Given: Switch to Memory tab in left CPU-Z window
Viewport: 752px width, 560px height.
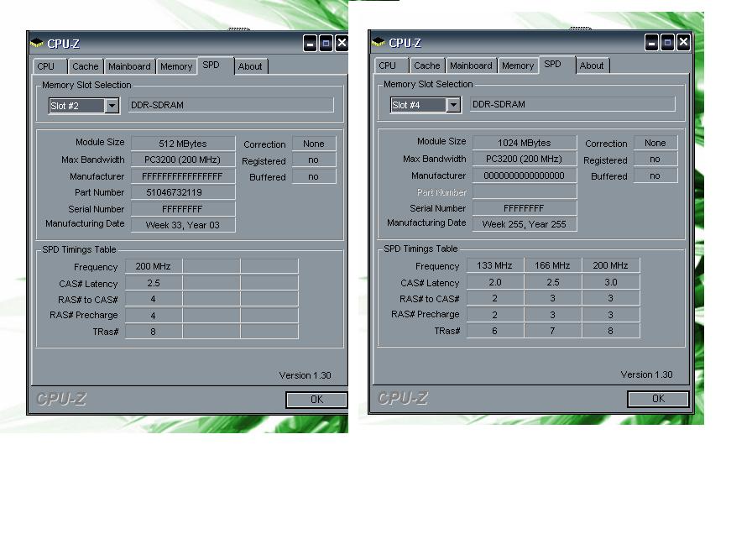Looking at the screenshot, I should click(176, 66).
